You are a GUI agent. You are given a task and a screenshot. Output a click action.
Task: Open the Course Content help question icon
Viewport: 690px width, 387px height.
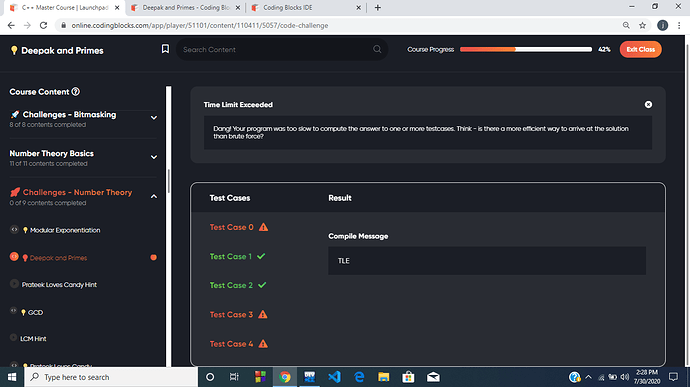76,92
